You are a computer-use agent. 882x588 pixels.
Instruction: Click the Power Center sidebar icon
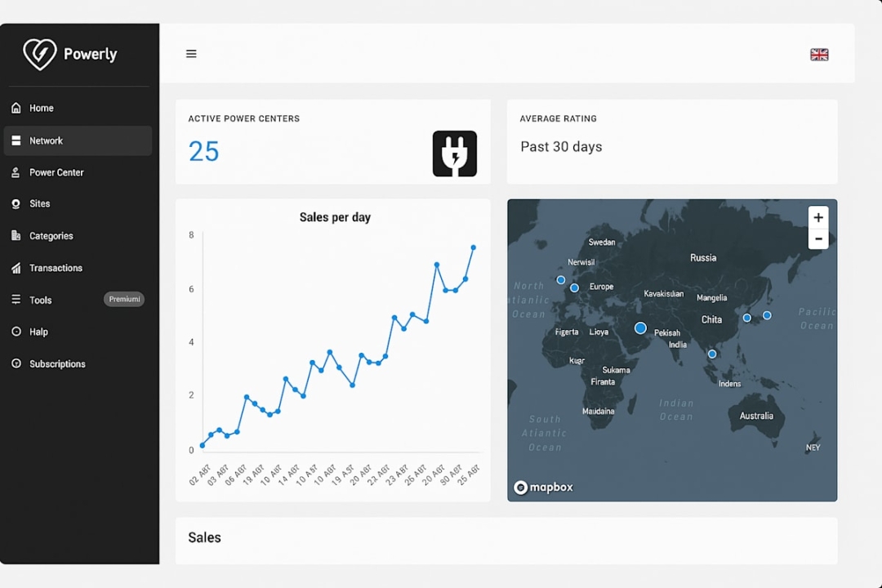click(x=16, y=172)
